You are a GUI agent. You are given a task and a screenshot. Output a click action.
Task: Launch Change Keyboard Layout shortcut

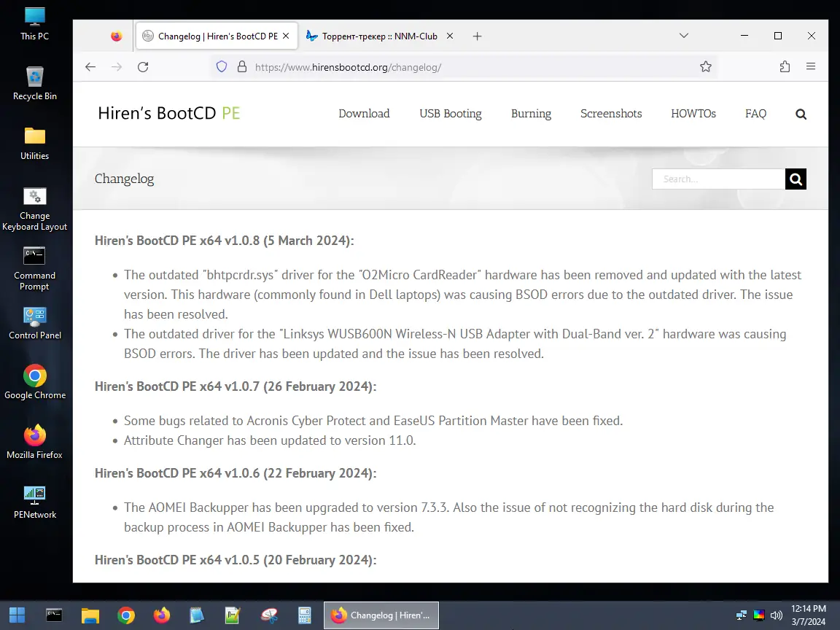pos(35,209)
